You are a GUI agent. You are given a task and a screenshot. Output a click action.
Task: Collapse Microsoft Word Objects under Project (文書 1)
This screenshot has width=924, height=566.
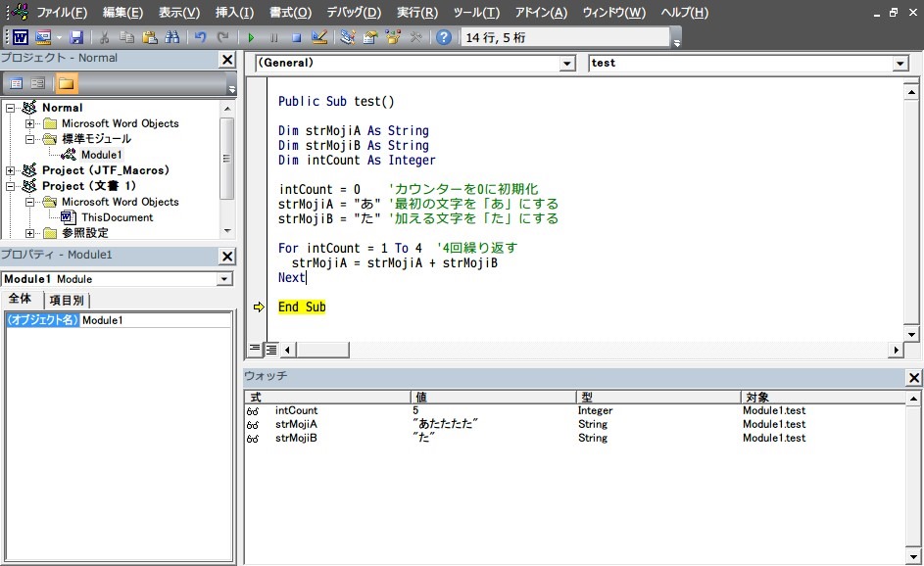click(29, 202)
